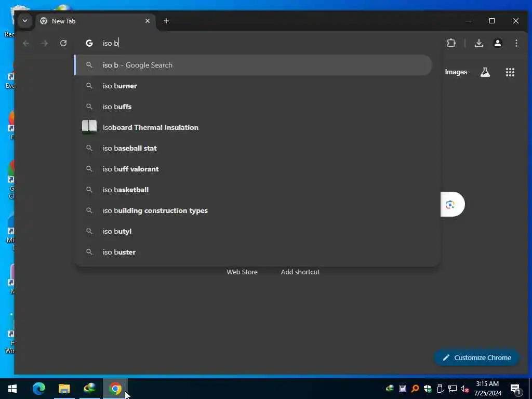Open File Explorer from taskbar

[64, 389]
